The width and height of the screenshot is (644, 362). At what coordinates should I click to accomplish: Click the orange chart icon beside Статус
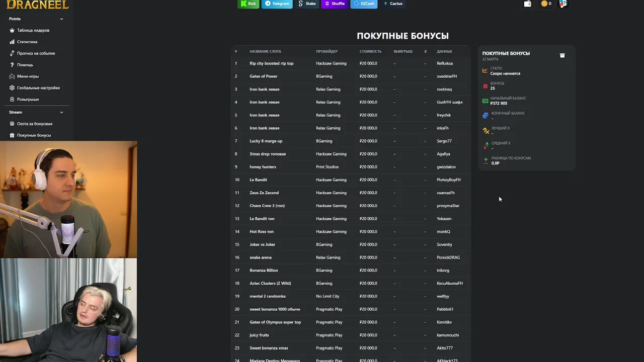click(x=485, y=71)
